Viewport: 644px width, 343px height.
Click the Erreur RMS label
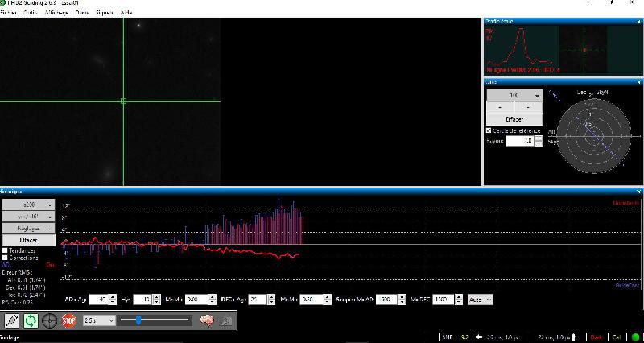pyautogui.click(x=17, y=272)
